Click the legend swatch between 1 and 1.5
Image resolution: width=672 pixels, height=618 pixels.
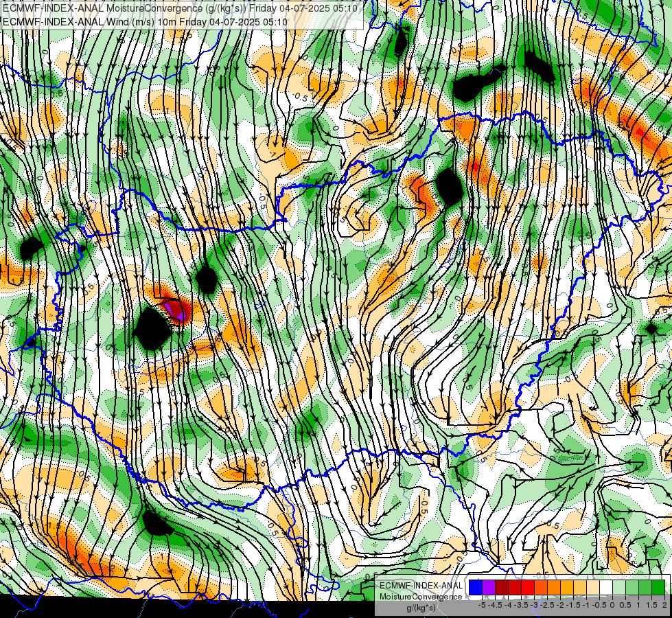click(x=645, y=587)
